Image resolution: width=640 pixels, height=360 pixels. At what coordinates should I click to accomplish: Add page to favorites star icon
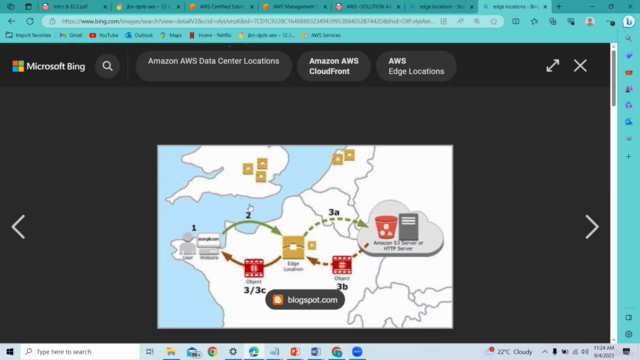click(x=493, y=21)
